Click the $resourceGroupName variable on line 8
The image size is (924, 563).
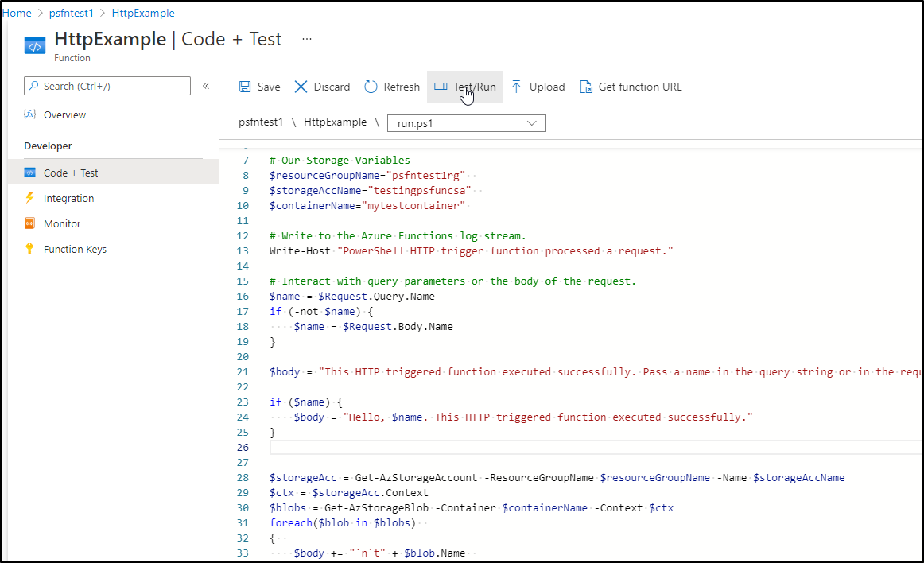[324, 175]
